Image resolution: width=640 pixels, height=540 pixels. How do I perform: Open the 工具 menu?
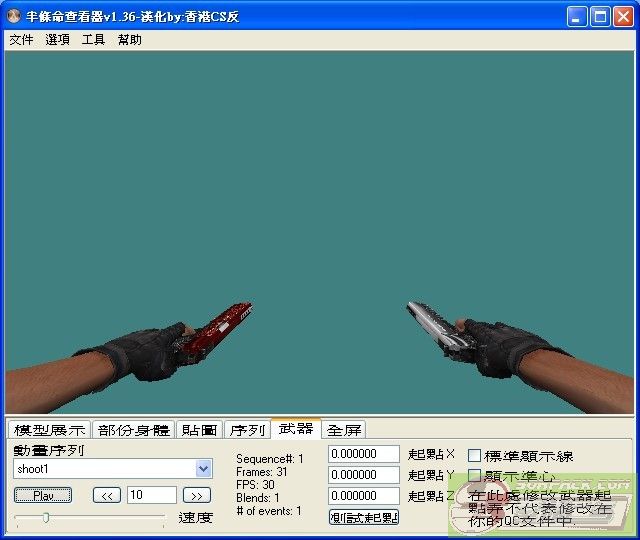pos(93,40)
